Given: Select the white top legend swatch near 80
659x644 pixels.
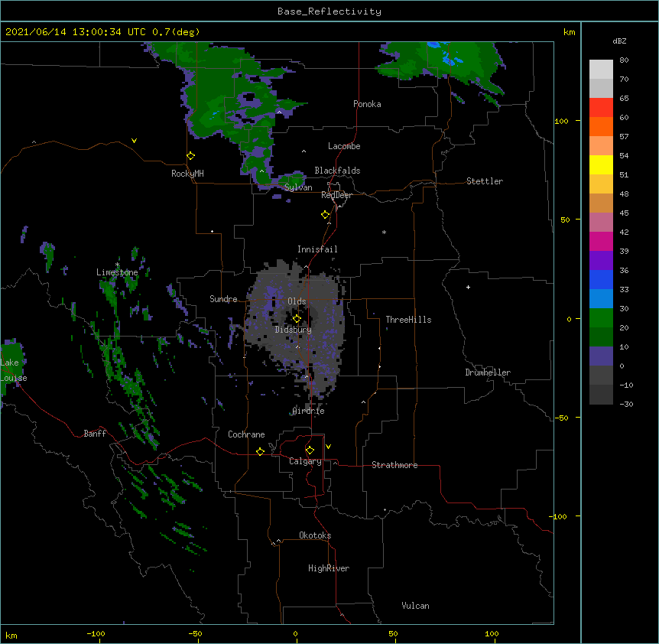Looking at the screenshot, I should pyautogui.click(x=601, y=69).
